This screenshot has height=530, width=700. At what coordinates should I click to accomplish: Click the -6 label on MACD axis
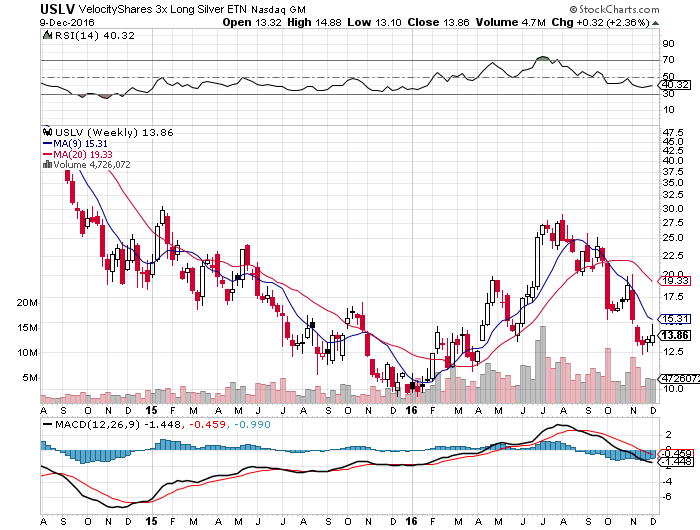click(x=667, y=497)
